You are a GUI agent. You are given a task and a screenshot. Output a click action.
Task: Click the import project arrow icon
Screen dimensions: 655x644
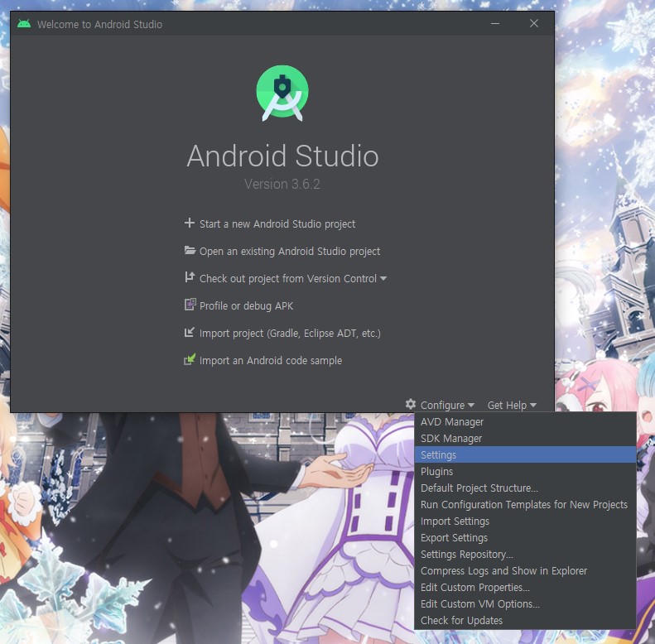(190, 333)
